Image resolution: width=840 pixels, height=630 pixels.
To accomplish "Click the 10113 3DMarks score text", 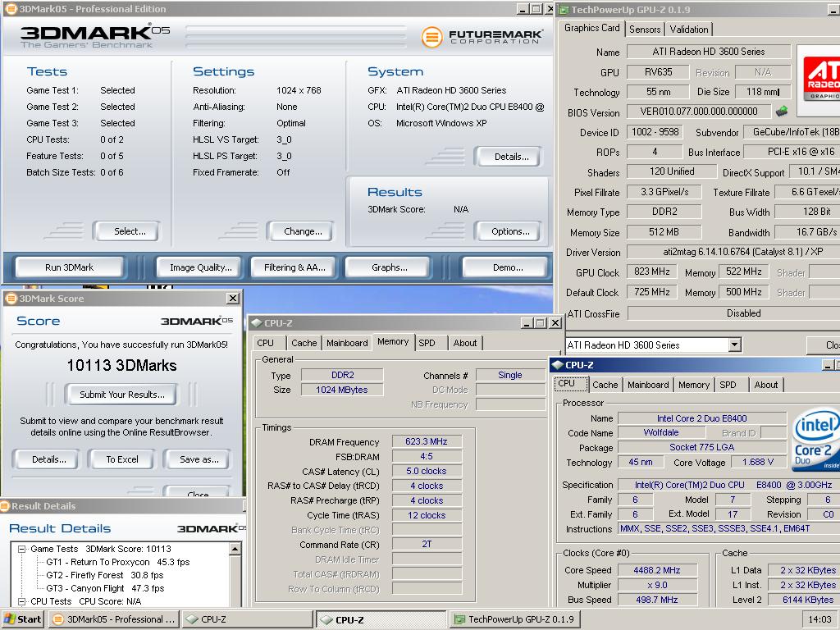I will click(121, 365).
